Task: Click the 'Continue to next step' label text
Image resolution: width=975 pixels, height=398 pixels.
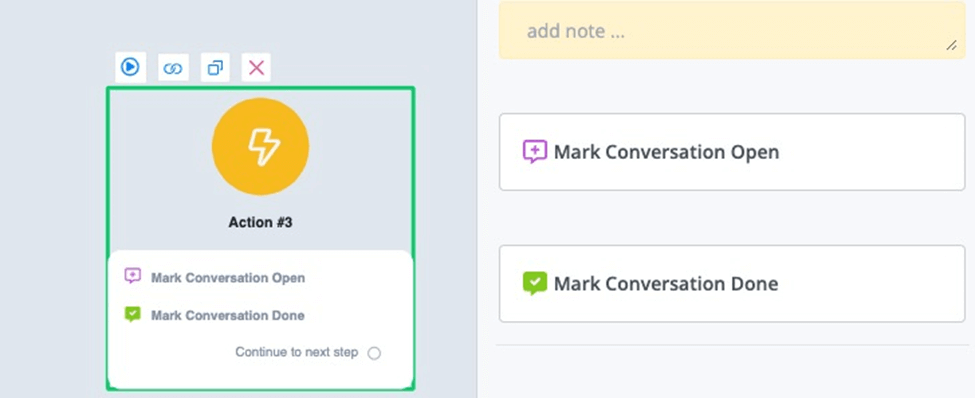Action: pyautogui.click(x=297, y=352)
